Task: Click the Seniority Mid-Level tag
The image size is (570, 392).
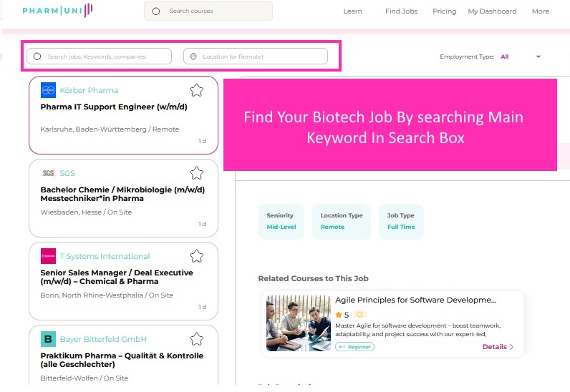Action: click(x=281, y=221)
